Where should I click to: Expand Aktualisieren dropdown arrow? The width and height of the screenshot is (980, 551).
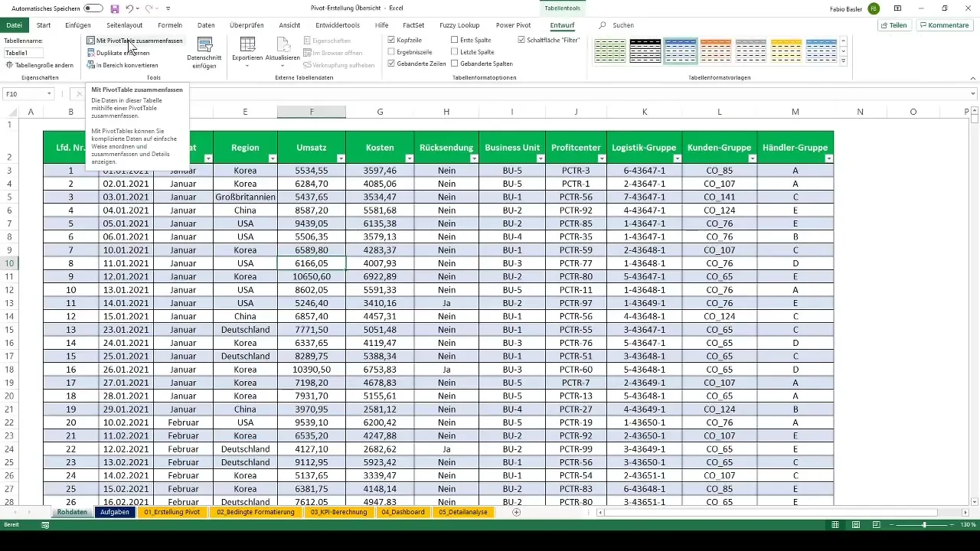[x=283, y=66]
